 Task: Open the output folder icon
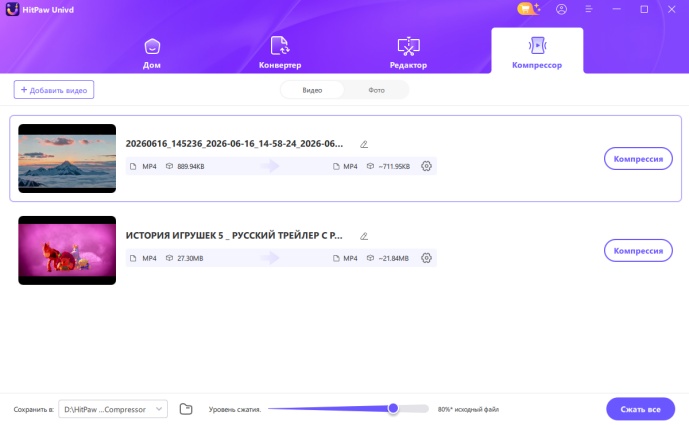click(x=186, y=409)
